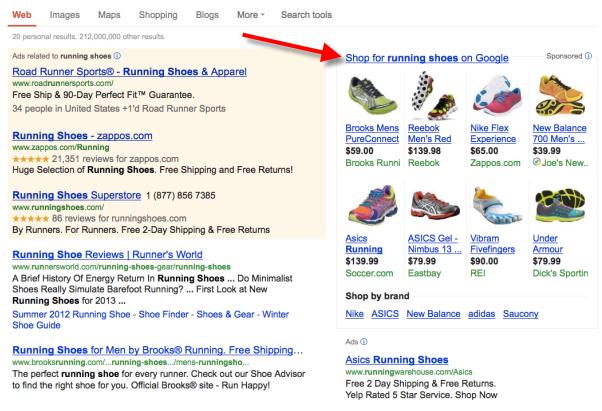Viewport: 602px width, 411px height.
Task: Click the Eastbay seller name
Action: point(424,273)
